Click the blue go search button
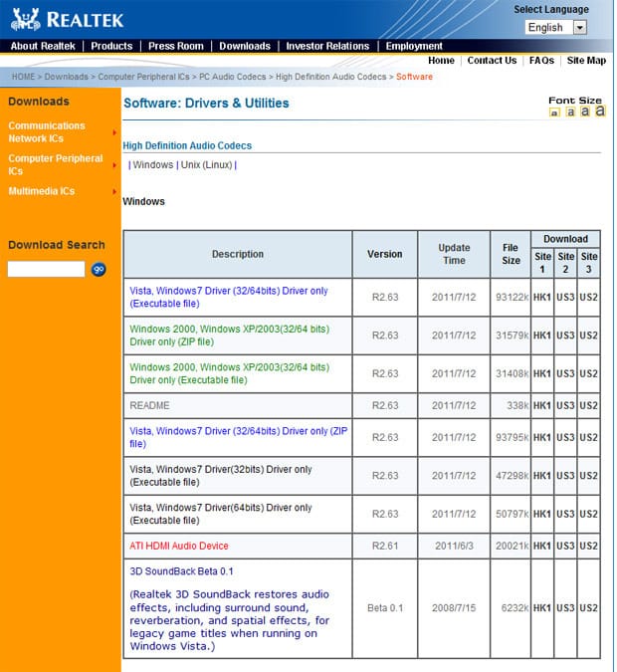Viewport: 617px width, 672px height. coord(99,269)
